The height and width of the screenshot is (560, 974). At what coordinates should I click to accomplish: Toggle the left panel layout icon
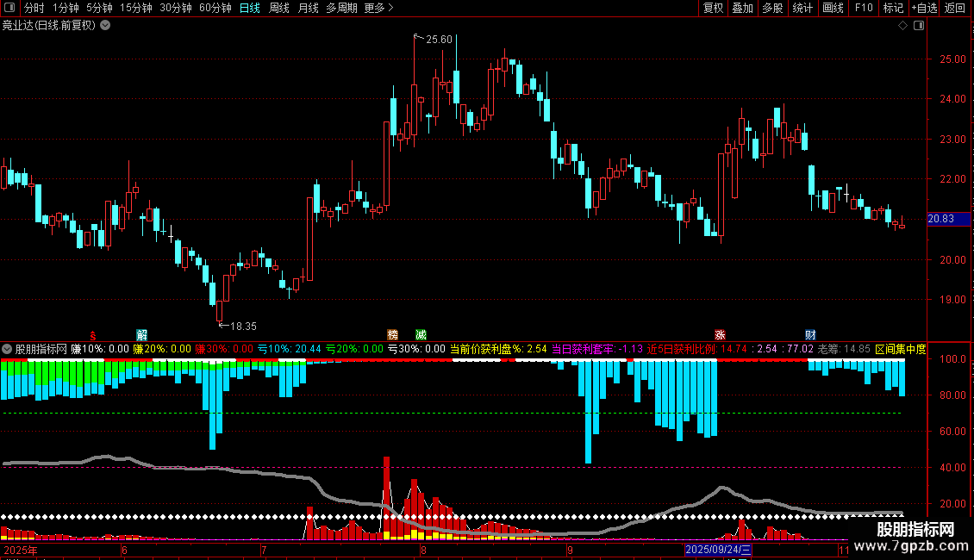point(9,8)
